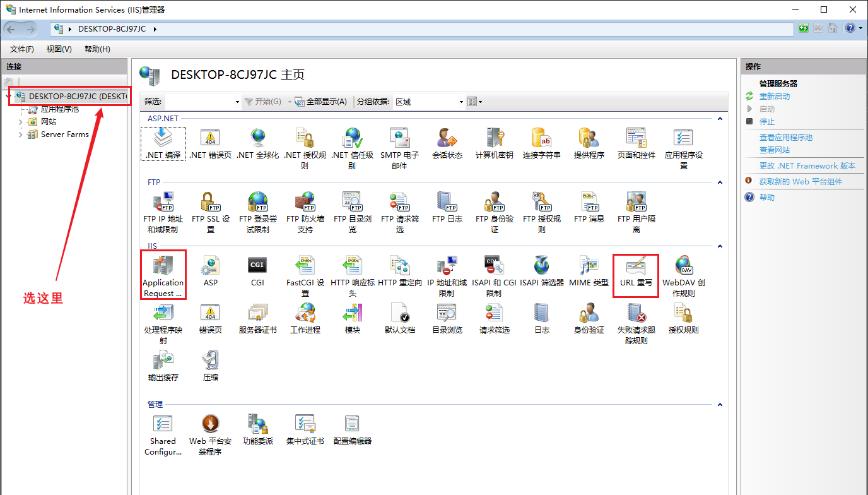Screen dimensions: 868x495
Task: Open the 压缩 feature icon
Action: click(211, 366)
